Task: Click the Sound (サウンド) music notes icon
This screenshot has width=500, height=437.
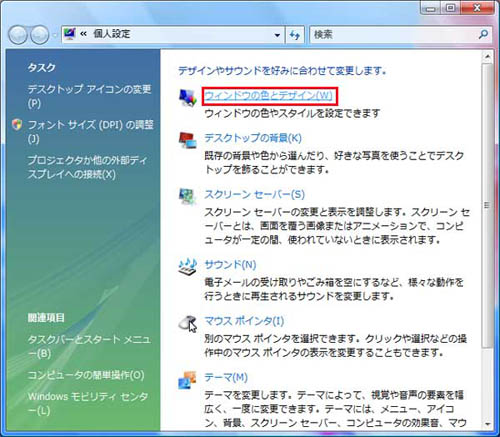Action: coord(188,266)
